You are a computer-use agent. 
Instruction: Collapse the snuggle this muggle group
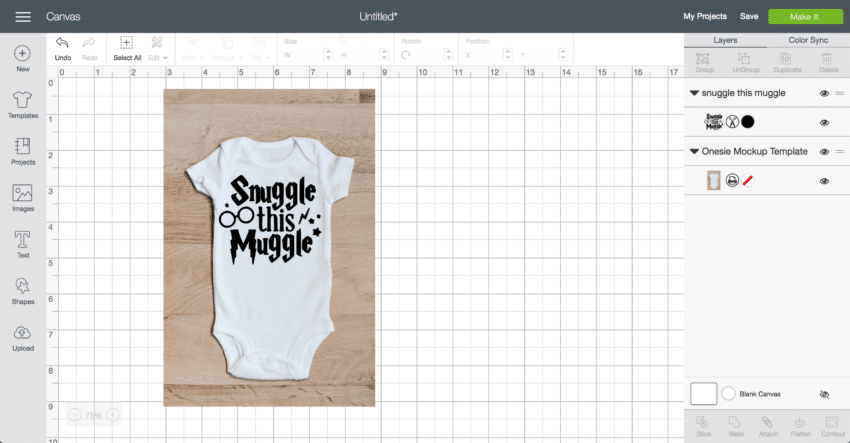(x=694, y=93)
